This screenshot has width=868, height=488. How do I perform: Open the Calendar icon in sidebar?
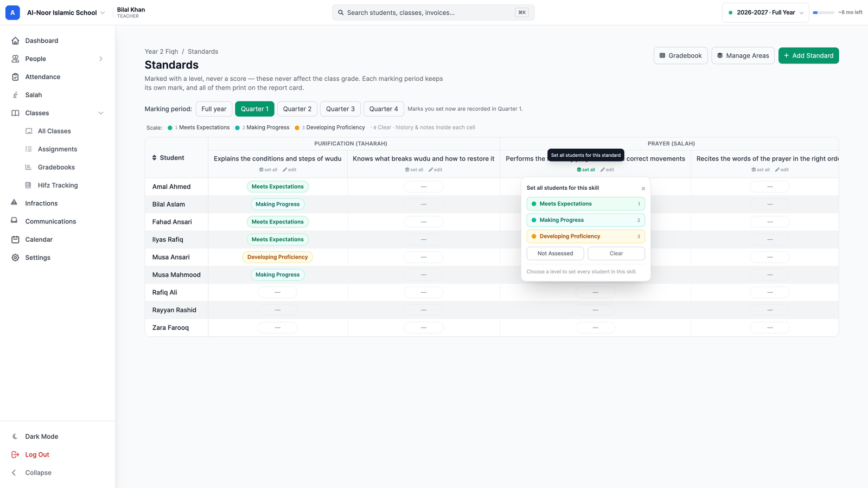[15, 240]
